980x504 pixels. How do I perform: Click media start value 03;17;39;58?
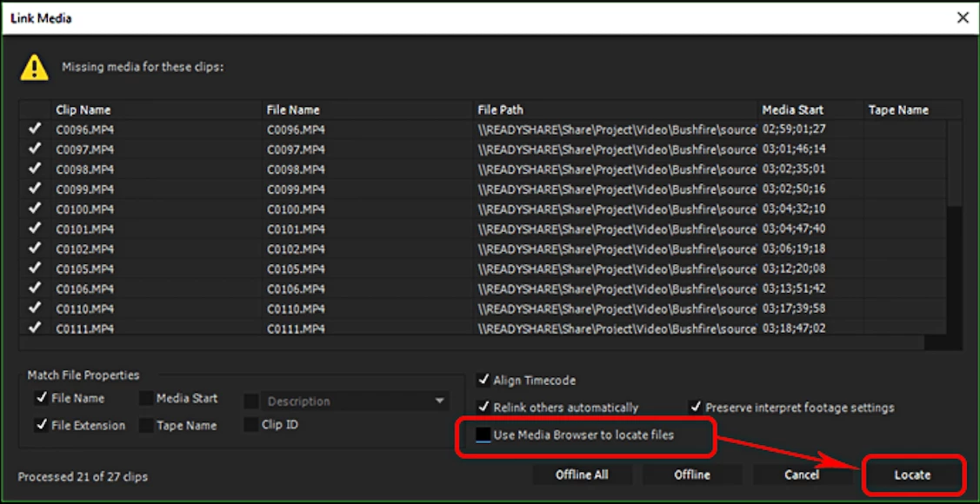[x=794, y=309]
